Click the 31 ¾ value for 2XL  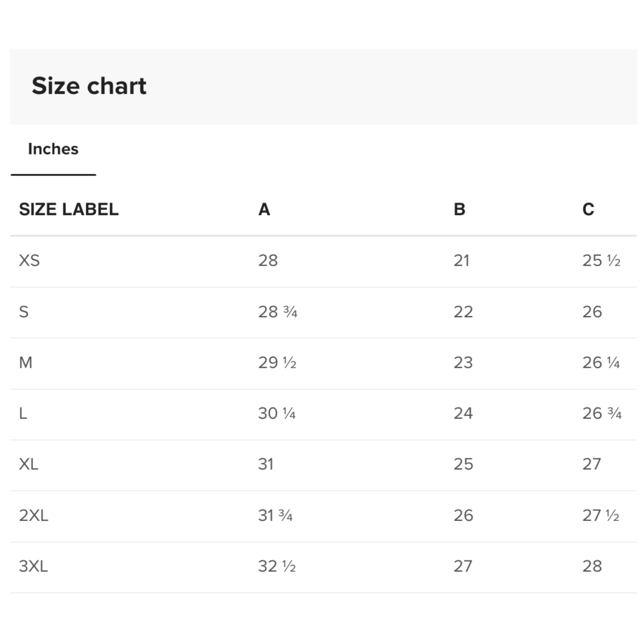click(275, 516)
